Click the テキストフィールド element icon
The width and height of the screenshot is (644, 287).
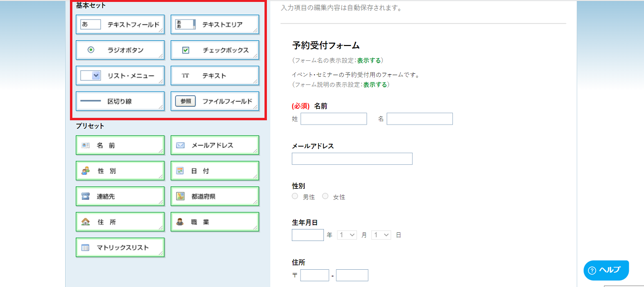pos(91,24)
